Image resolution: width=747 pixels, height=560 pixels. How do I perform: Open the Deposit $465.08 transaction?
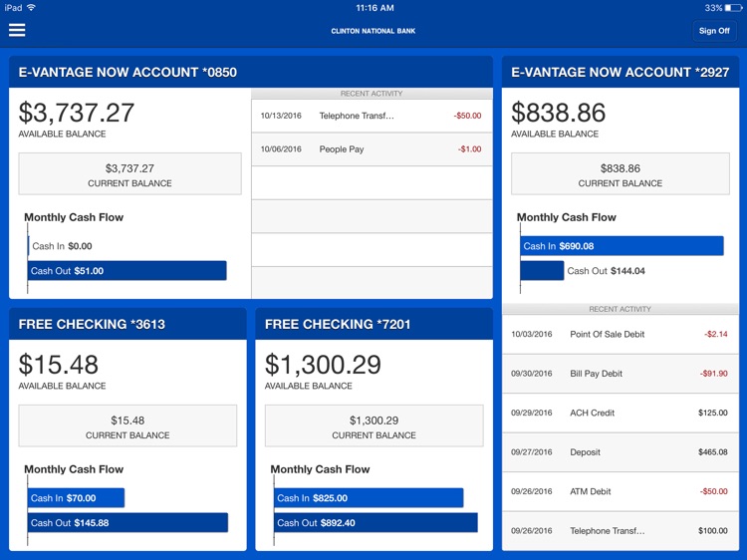click(621, 452)
